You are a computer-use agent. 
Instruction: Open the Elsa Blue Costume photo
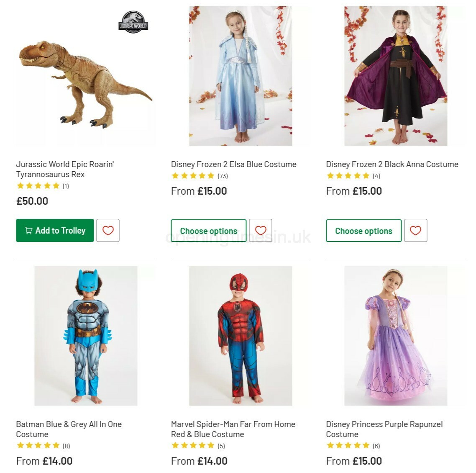point(241,76)
